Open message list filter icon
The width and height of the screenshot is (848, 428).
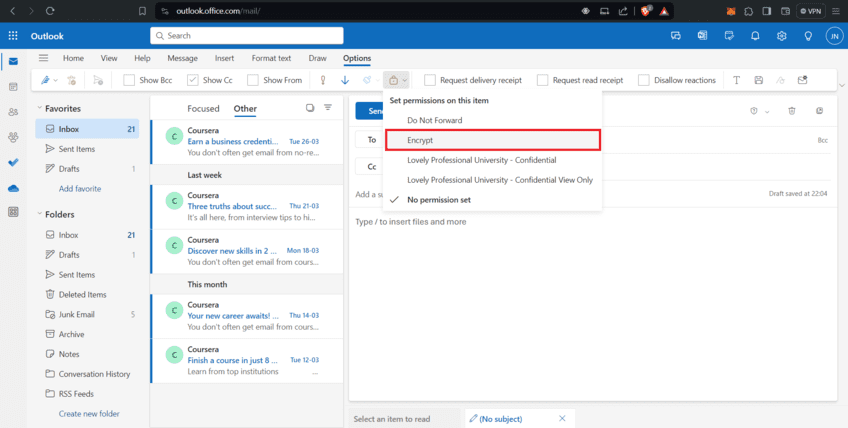pyautogui.click(x=328, y=108)
